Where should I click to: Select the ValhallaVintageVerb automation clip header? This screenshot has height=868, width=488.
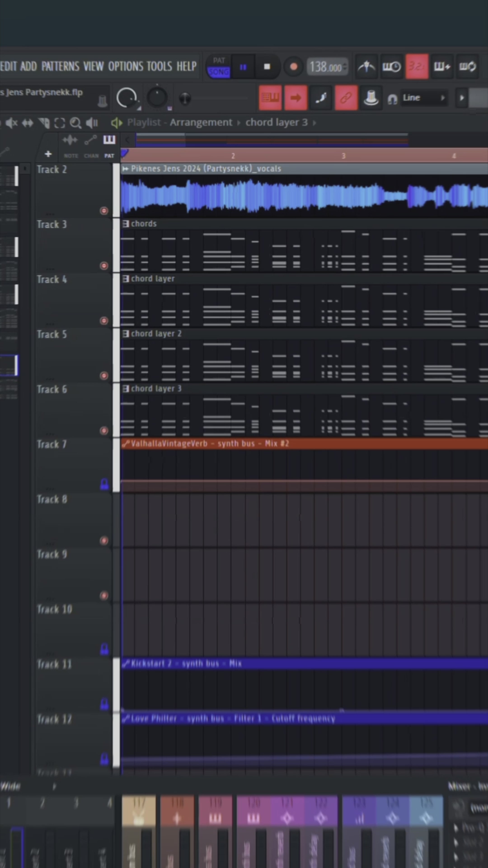coord(305,443)
